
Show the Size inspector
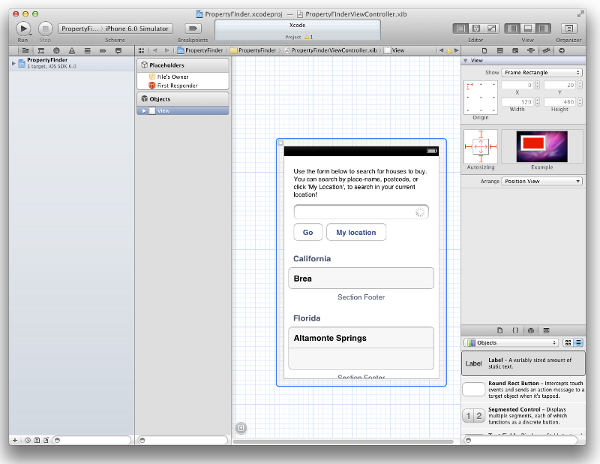point(546,50)
